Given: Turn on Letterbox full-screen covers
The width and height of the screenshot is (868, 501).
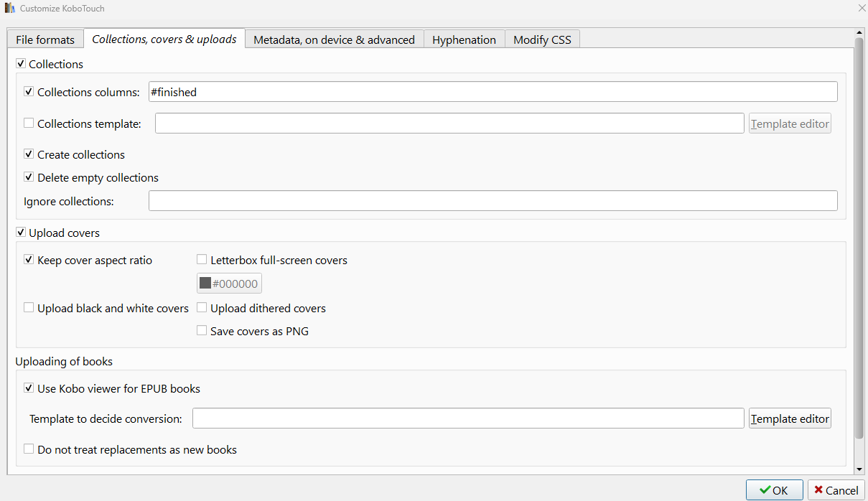Looking at the screenshot, I should point(202,260).
